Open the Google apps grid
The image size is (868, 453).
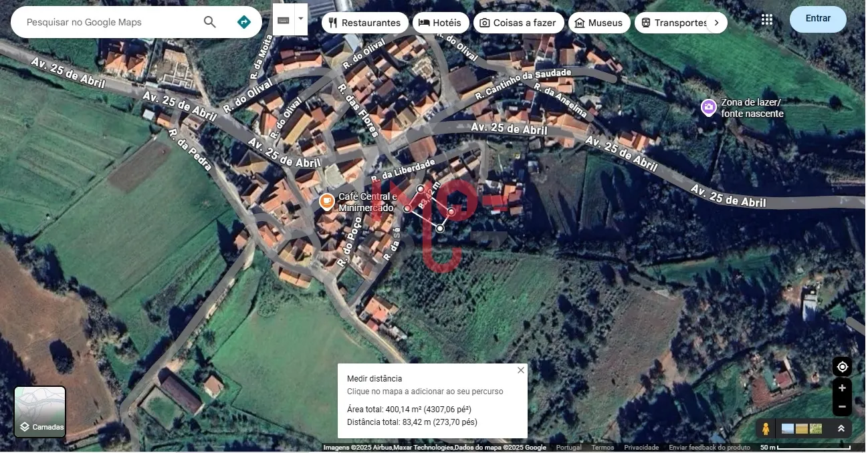pyautogui.click(x=767, y=19)
